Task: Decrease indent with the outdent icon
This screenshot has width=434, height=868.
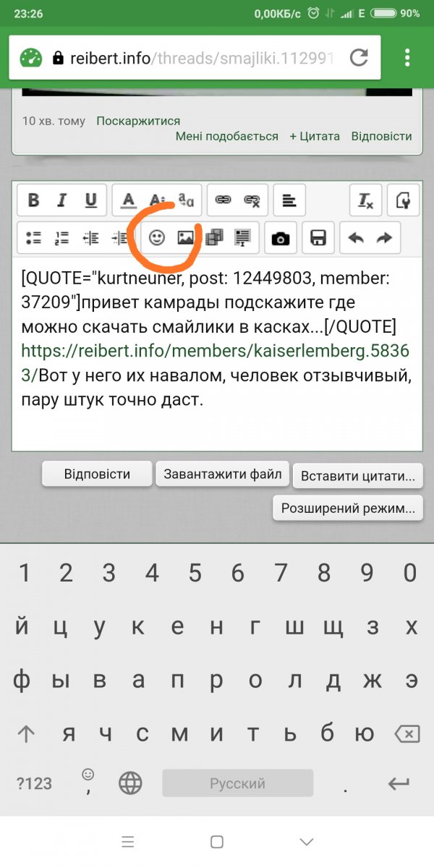Action: click(90, 238)
